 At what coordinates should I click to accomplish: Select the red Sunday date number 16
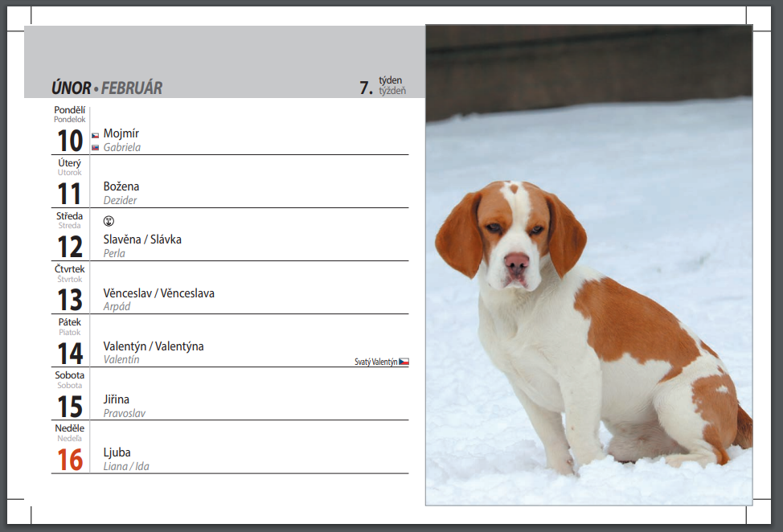(70, 460)
